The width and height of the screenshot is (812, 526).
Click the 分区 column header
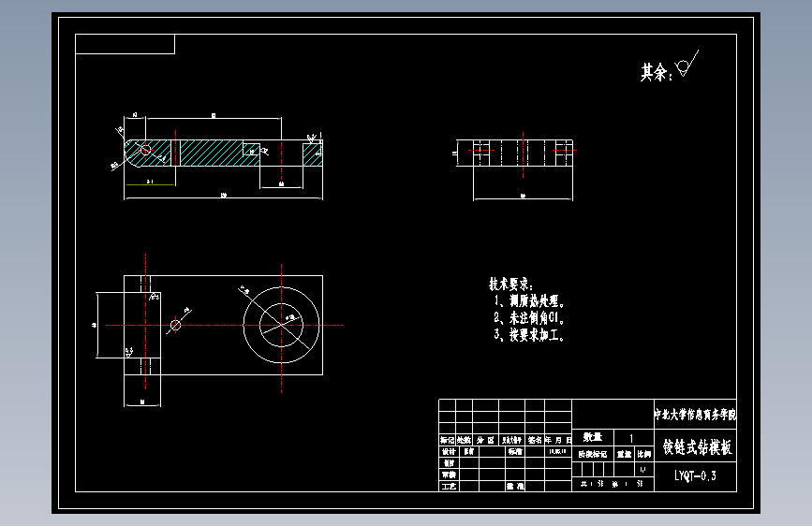(x=485, y=440)
